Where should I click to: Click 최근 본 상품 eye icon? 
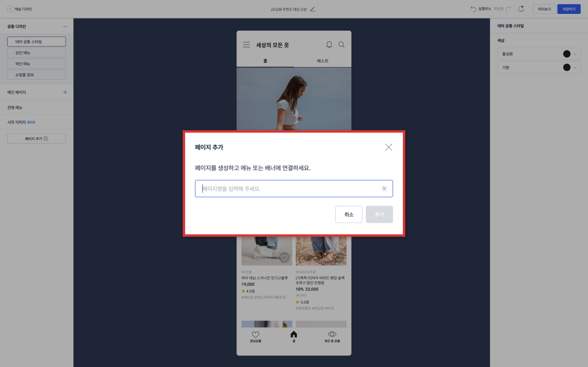point(332,334)
